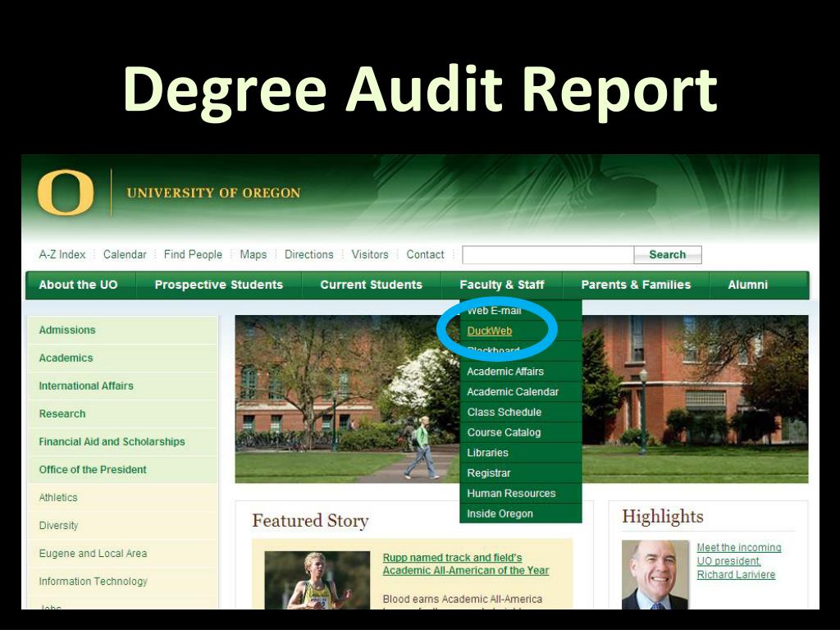Screen dimensions: 840x630
Task: Open Athletics in the sidebar
Action: point(123,498)
